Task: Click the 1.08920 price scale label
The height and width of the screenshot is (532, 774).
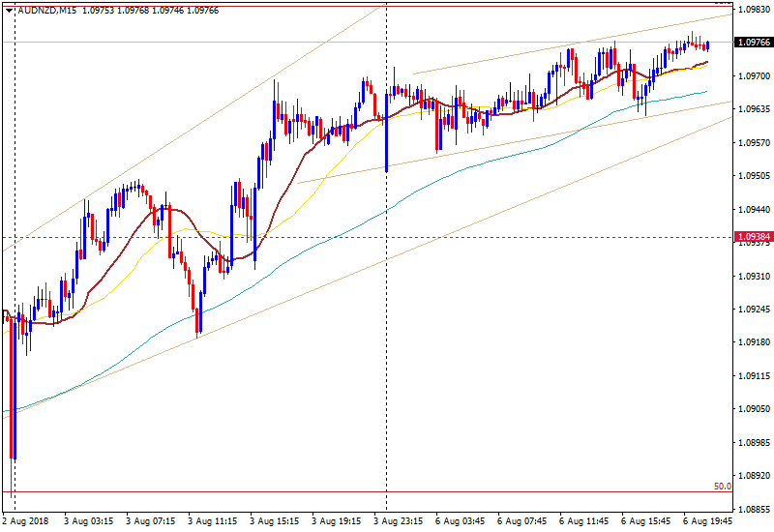Action: click(x=753, y=476)
